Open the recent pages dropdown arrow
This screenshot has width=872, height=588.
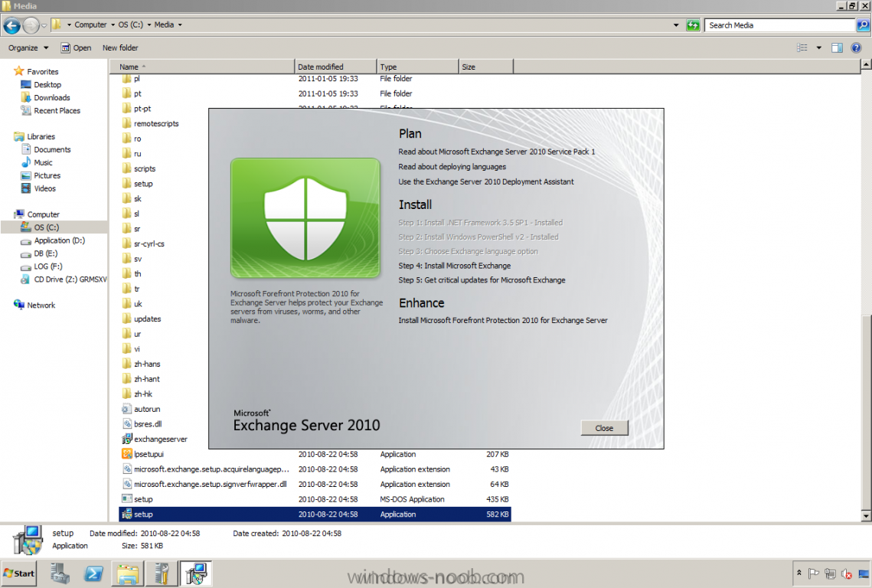point(44,25)
